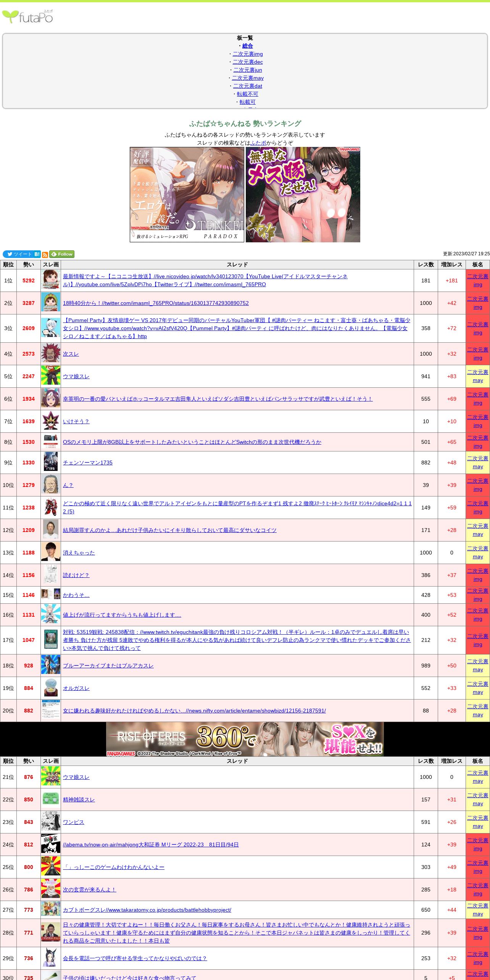Open the かわうそ… thread link
Screen dimensions: 490x980
[76, 595]
